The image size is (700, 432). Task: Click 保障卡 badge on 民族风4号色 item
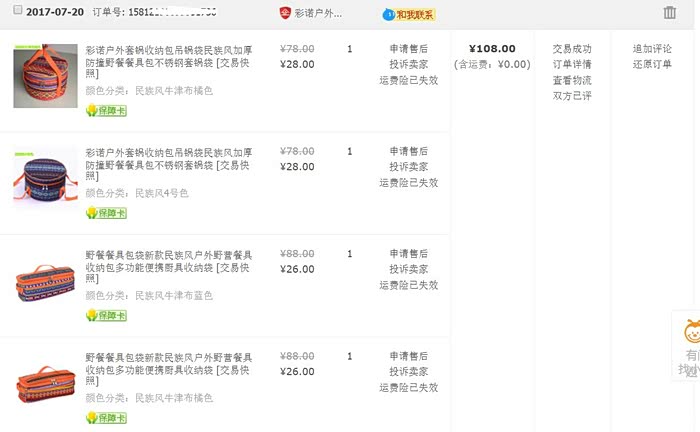(x=106, y=213)
